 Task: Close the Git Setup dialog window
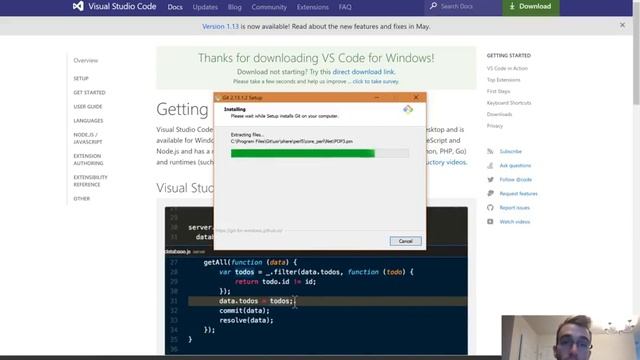(416, 98)
